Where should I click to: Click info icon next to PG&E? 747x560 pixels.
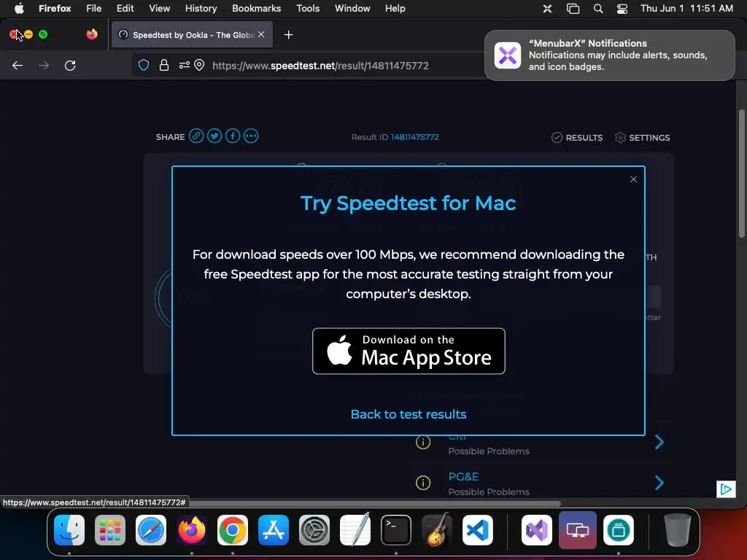tap(423, 483)
